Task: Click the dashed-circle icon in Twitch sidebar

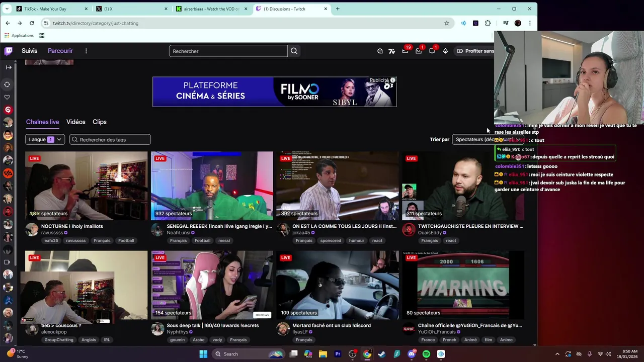Action: click(x=7, y=84)
